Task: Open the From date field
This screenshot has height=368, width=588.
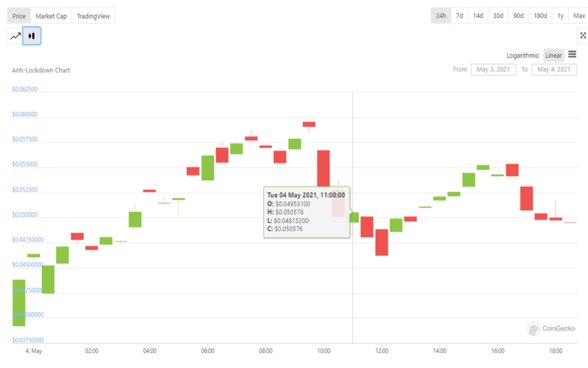Action: point(493,69)
